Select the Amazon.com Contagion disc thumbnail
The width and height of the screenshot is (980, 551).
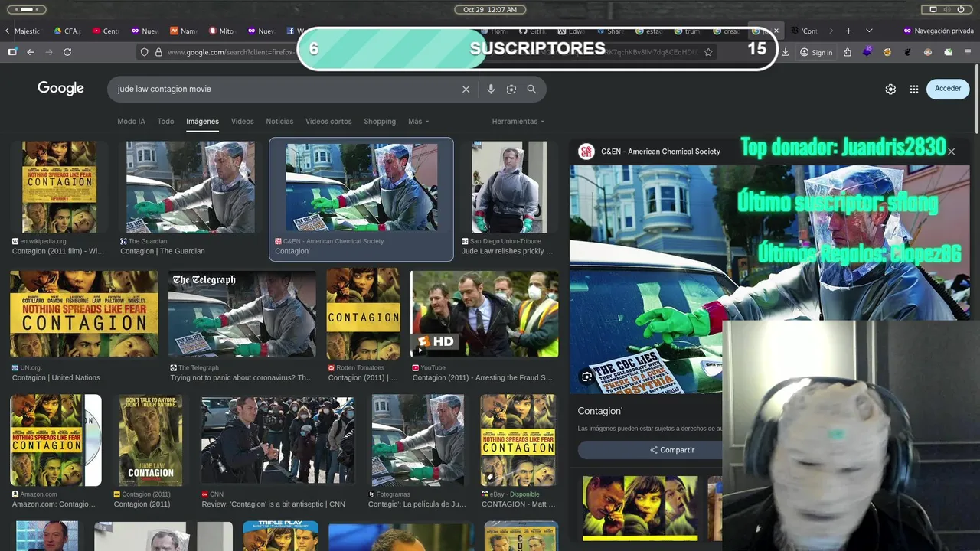click(55, 440)
